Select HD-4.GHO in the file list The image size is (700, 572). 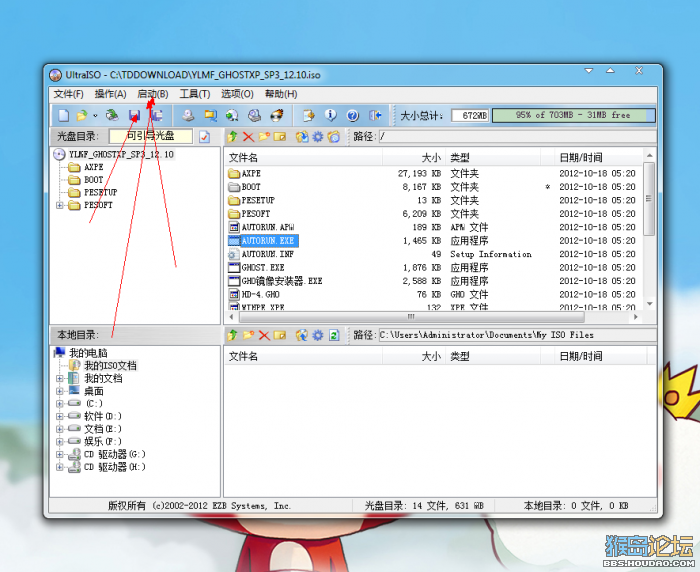point(260,295)
